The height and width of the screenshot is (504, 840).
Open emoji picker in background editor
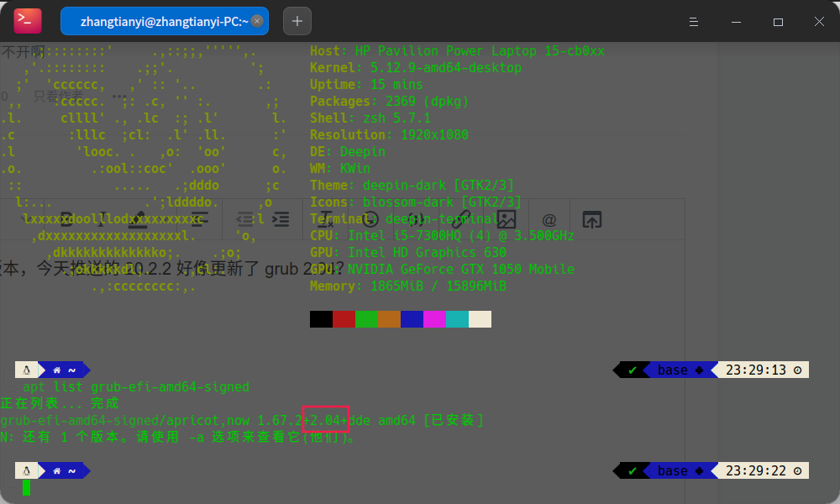point(370,219)
